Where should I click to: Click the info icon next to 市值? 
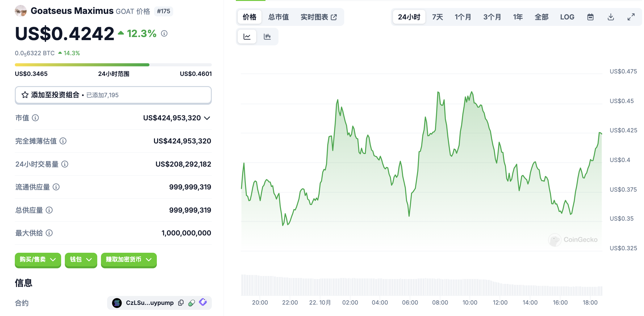tap(36, 118)
